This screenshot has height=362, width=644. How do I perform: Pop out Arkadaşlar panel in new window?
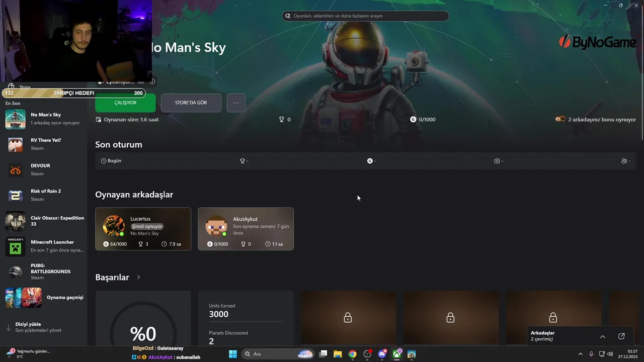(x=621, y=336)
